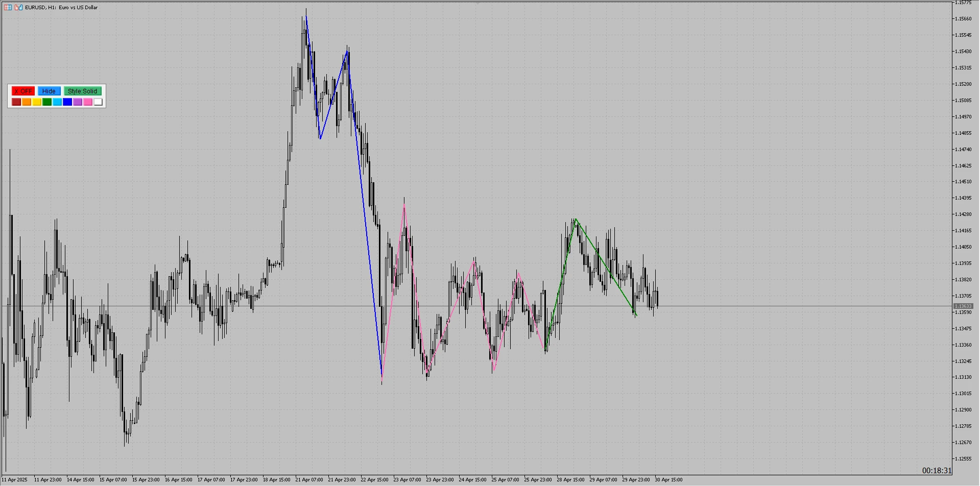980x486 pixels.
Task: Click the 00:18:31 candle countdown timer
Action: tap(937, 471)
